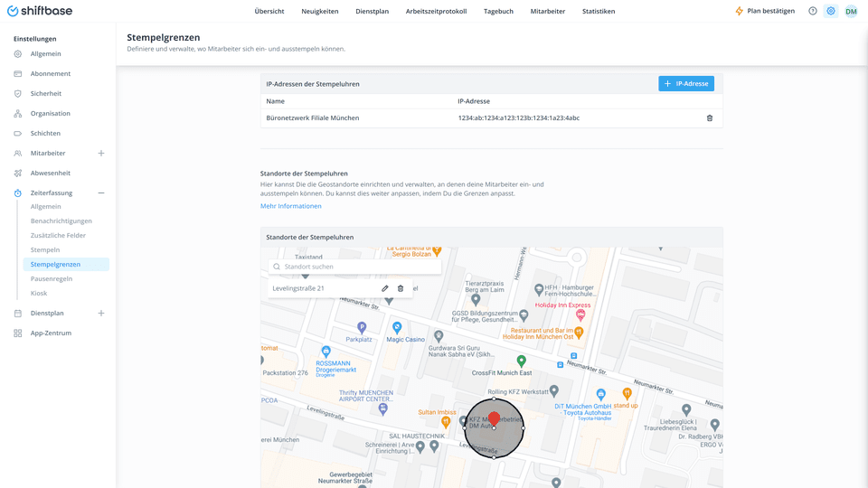The image size is (868, 488).
Task: Click the lightning bolt icon beside Plan bestätigen
Action: pyautogui.click(x=739, y=11)
